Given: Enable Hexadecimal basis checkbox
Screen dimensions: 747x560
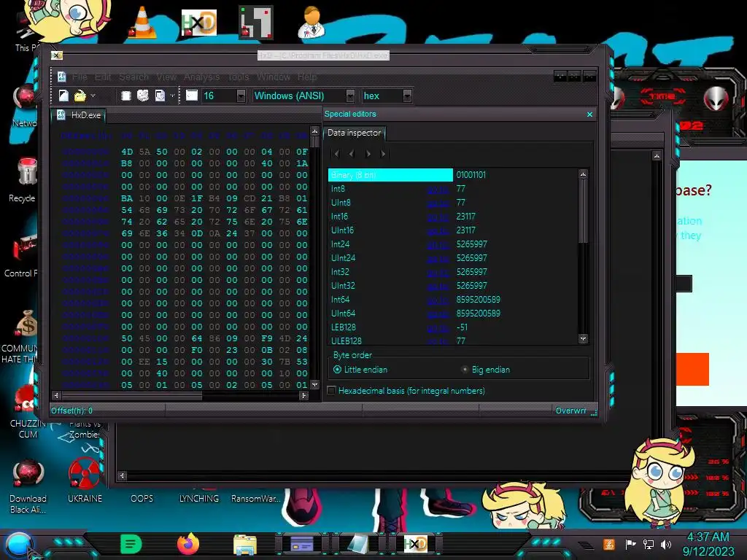Looking at the screenshot, I should (x=332, y=391).
